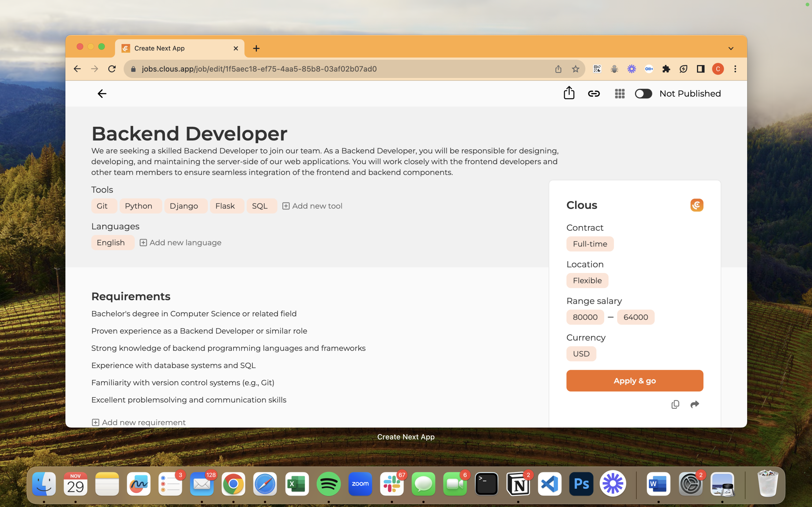Viewport: 812px width, 507px height.
Task: Click the Clous company logo
Action: tap(697, 205)
